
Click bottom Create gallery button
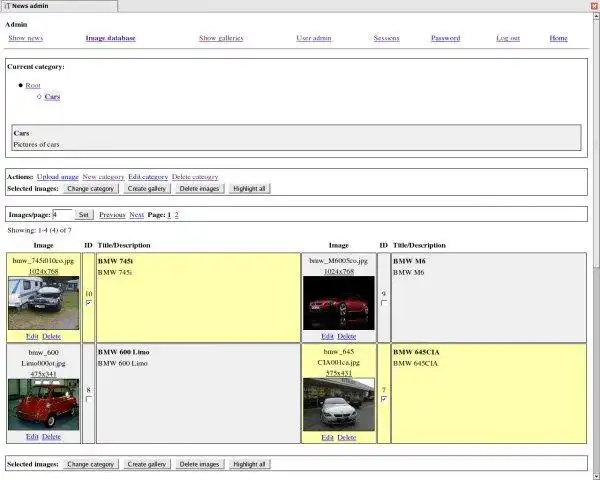(x=147, y=464)
